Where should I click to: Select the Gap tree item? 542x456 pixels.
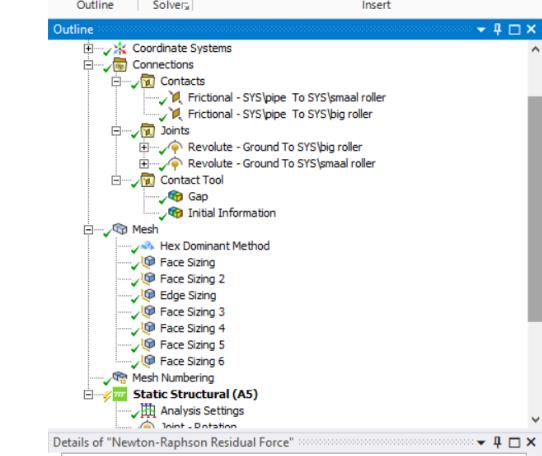tap(198, 196)
